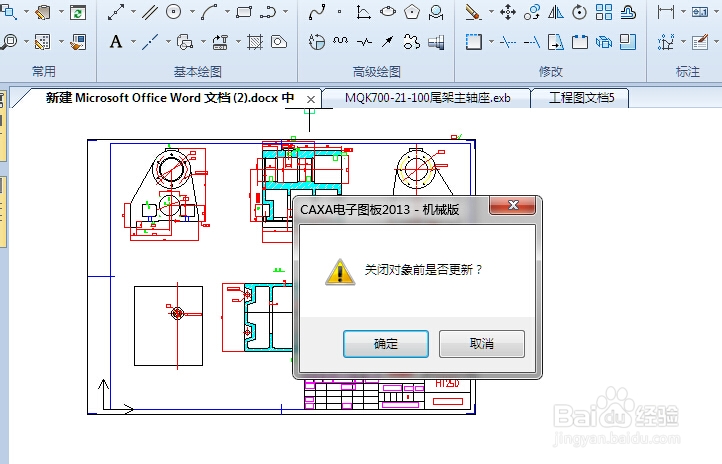This screenshot has width=722, height=464.
Task: Open the Paste tool dropdown arrow
Action: pyautogui.click(x=61, y=12)
